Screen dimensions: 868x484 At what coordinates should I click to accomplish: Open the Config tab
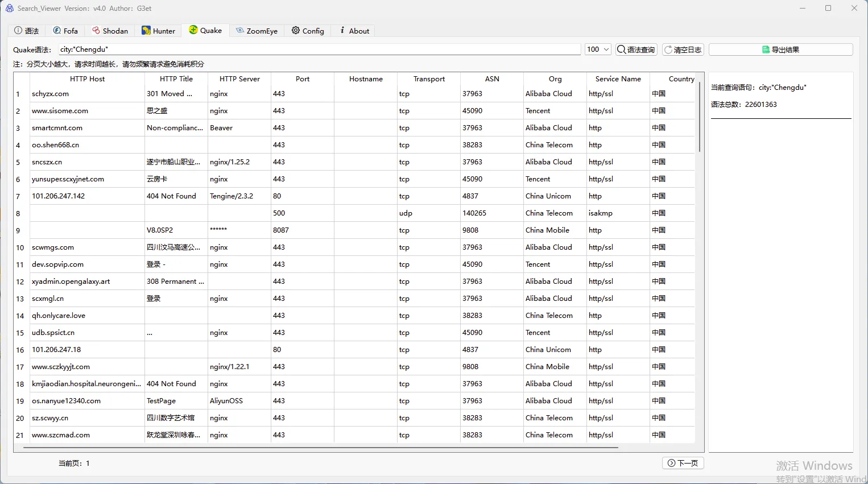[x=308, y=31]
